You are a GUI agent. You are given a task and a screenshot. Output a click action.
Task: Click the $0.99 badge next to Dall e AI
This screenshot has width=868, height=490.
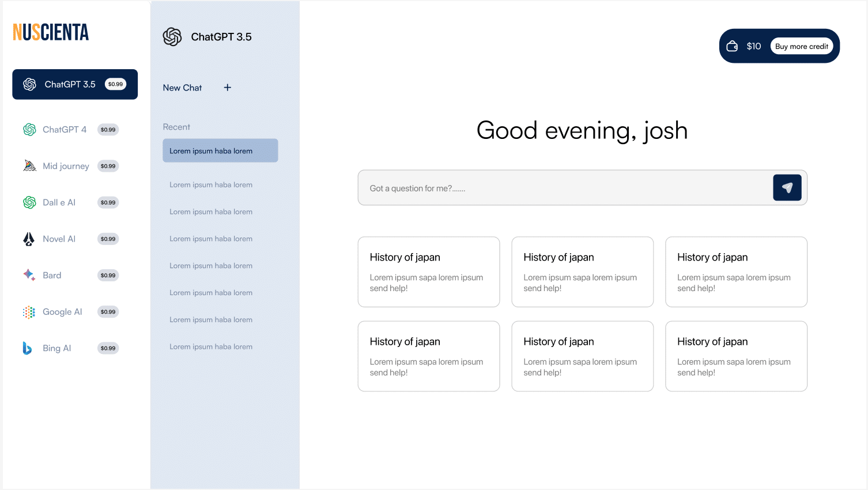tap(108, 202)
